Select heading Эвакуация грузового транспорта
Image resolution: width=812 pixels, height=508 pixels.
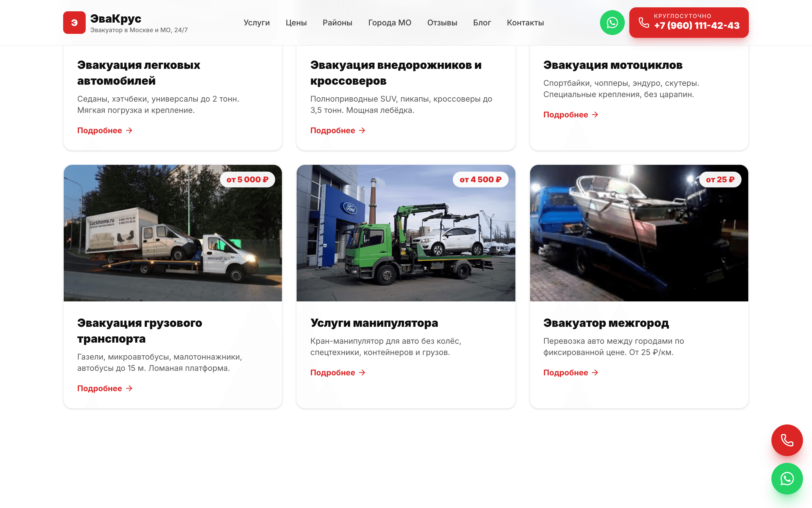[140, 330]
